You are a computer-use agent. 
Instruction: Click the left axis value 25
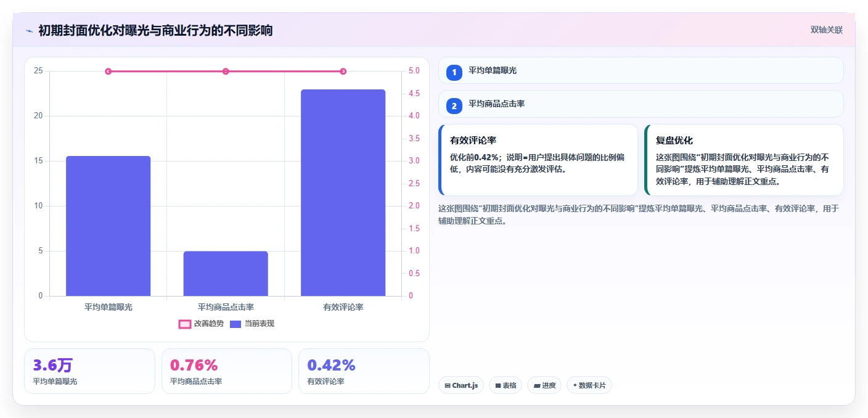(x=39, y=71)
